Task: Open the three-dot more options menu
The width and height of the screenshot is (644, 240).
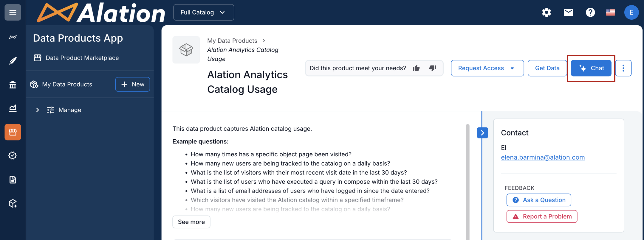Action: 623,68
